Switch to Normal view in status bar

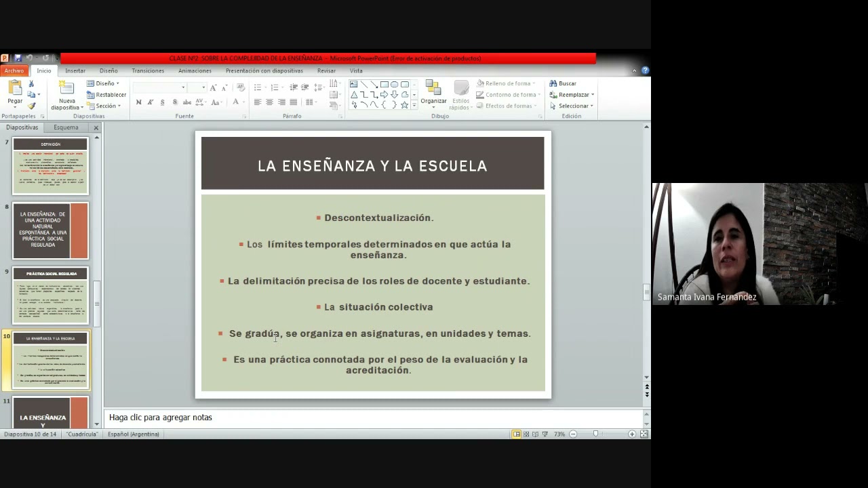point(517,434)
